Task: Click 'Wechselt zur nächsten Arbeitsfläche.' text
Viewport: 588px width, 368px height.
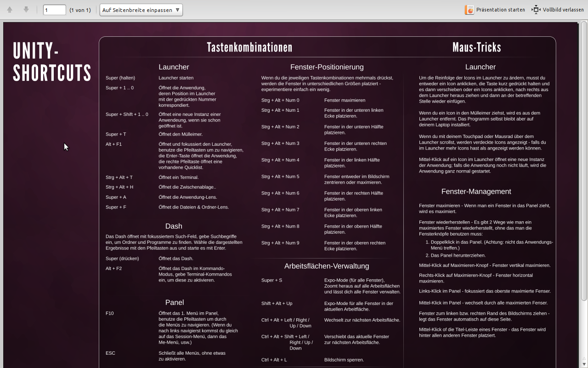Action: [x=362, y=320]
